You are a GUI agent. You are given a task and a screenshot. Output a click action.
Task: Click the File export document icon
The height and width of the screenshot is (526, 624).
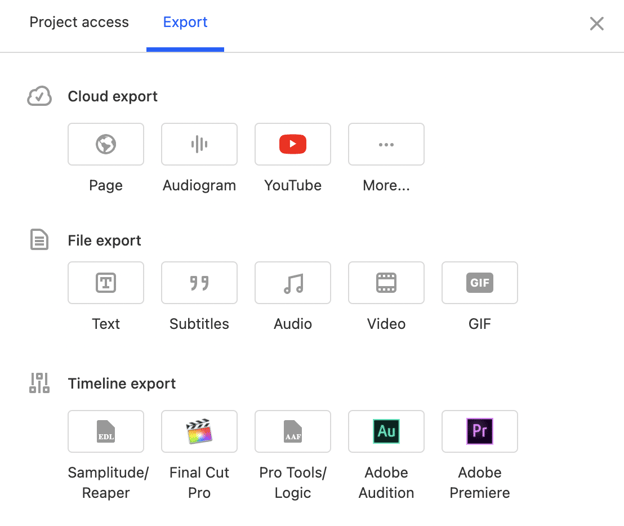click(39, 240)
